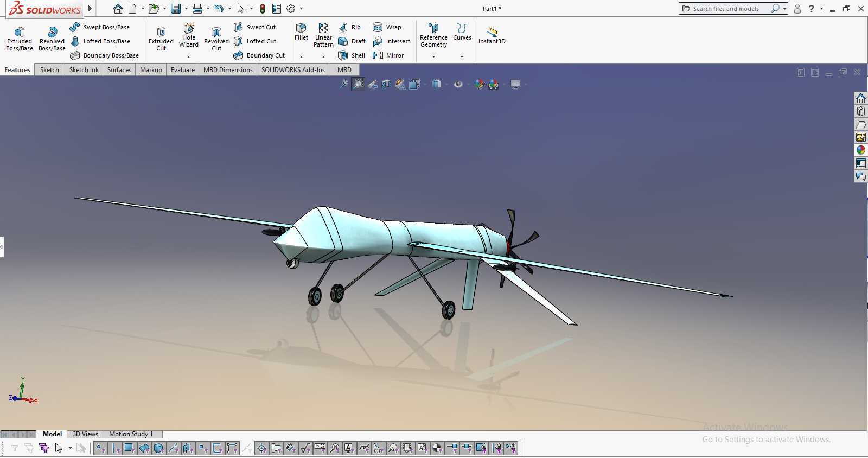Image resolution: width=868 pixels, height=458 pixels.
Task: Open the Options gear dropdown arrow
Action: (x=301, y=9)
